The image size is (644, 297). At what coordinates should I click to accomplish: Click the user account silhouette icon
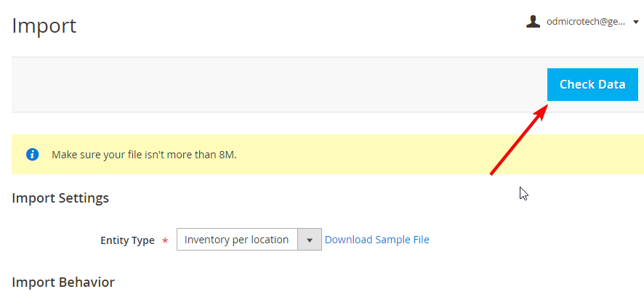click(x=533, y=22)
